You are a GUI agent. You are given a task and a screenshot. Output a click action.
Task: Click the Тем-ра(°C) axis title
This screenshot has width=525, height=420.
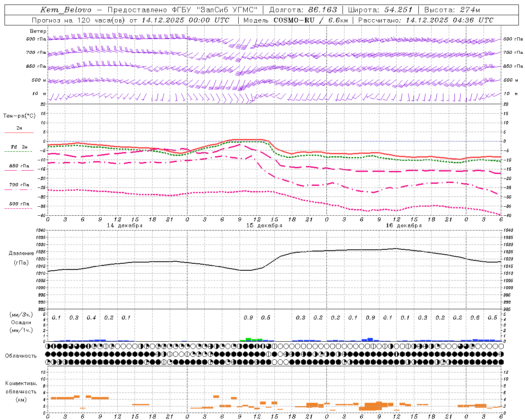[19, 116]
